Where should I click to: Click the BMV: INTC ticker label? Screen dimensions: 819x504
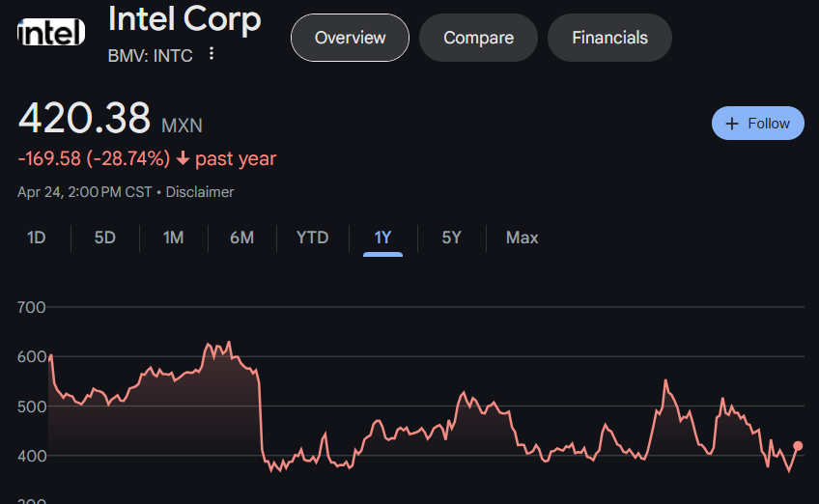pyautogui.click(x=151, y=56)
